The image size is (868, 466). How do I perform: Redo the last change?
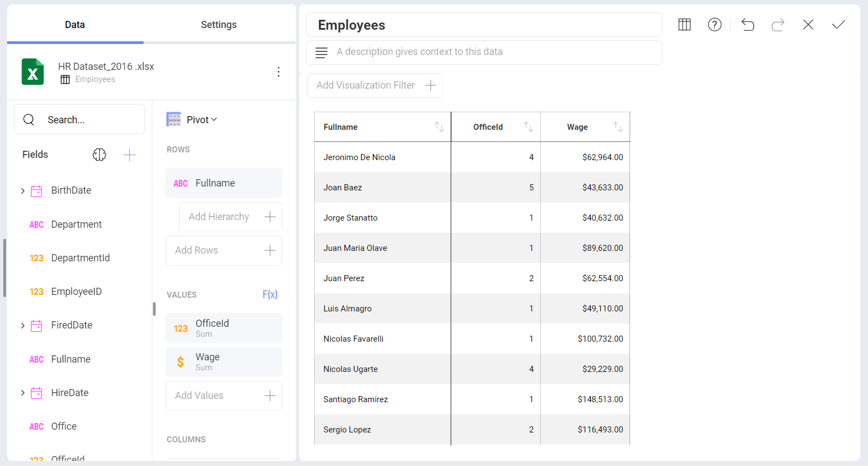pos(778,25)
